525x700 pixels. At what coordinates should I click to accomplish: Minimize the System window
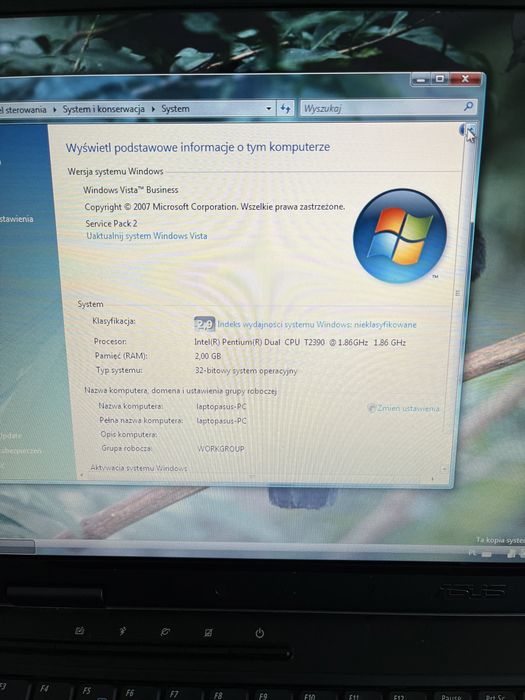pos(421,79)
